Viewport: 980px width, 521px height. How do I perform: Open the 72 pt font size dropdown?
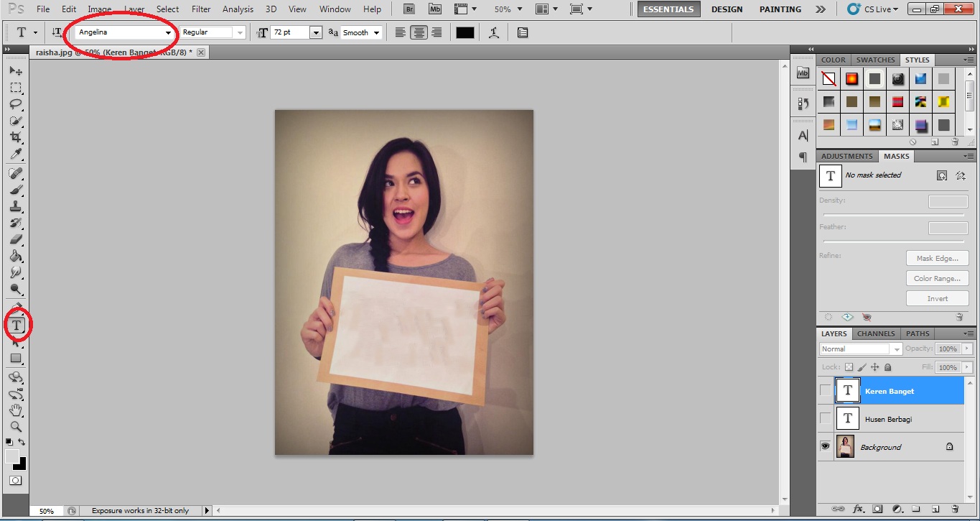click(x=316, y=33)
